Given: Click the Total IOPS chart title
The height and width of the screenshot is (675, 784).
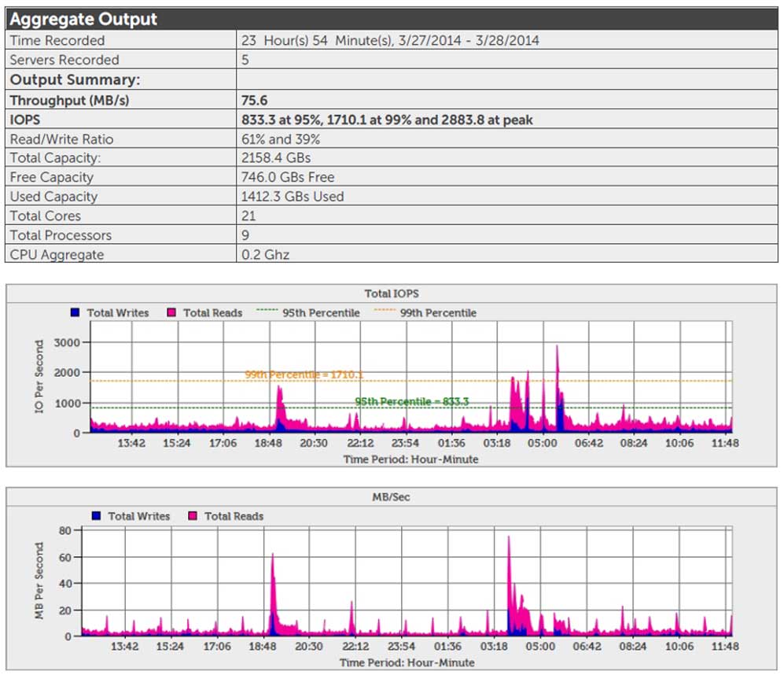Looking at the screenshot, I should [x=391, y=293].
